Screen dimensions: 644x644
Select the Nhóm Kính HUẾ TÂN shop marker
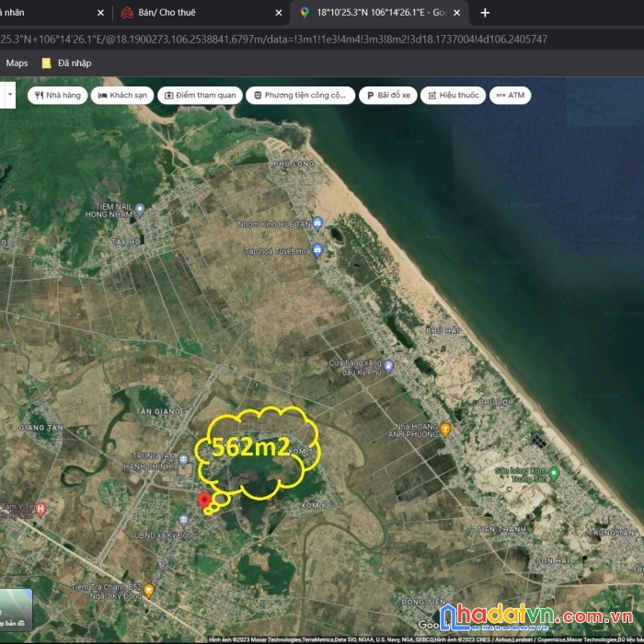[317, 224]
